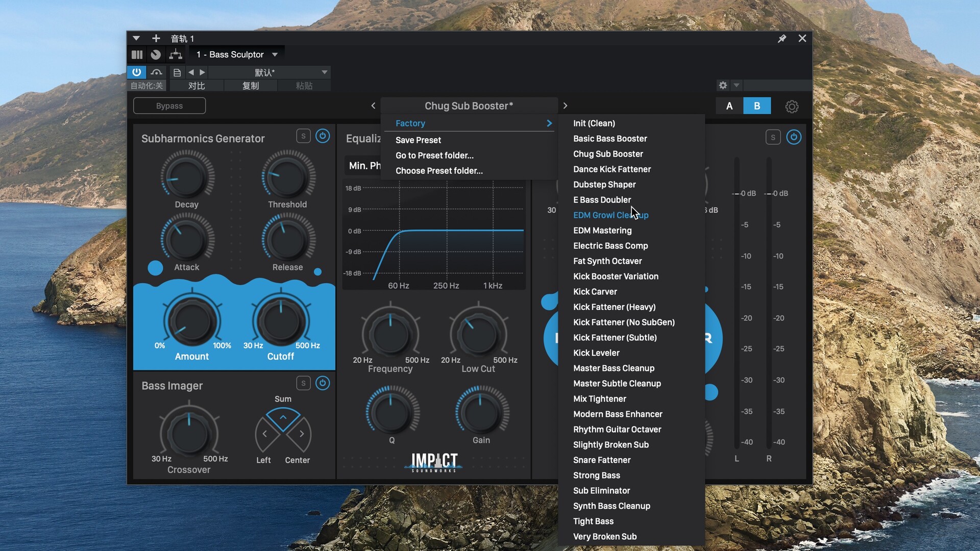Click the routing icon next to Bass Sculptor

[x=176, y=55]
